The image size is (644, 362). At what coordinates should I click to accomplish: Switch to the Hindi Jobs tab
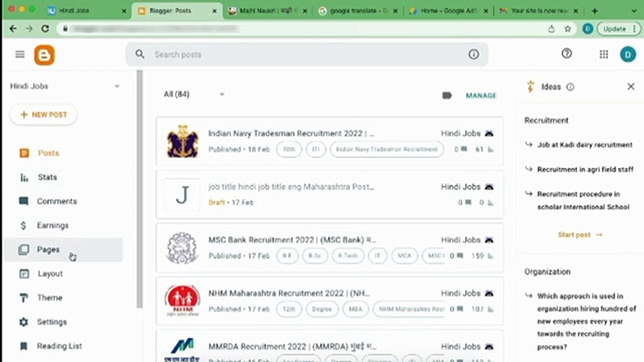87,11
